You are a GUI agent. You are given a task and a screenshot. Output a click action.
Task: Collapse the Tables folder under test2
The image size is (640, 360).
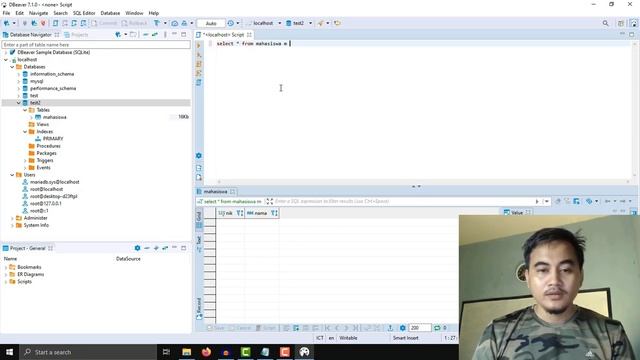point(25,110)
